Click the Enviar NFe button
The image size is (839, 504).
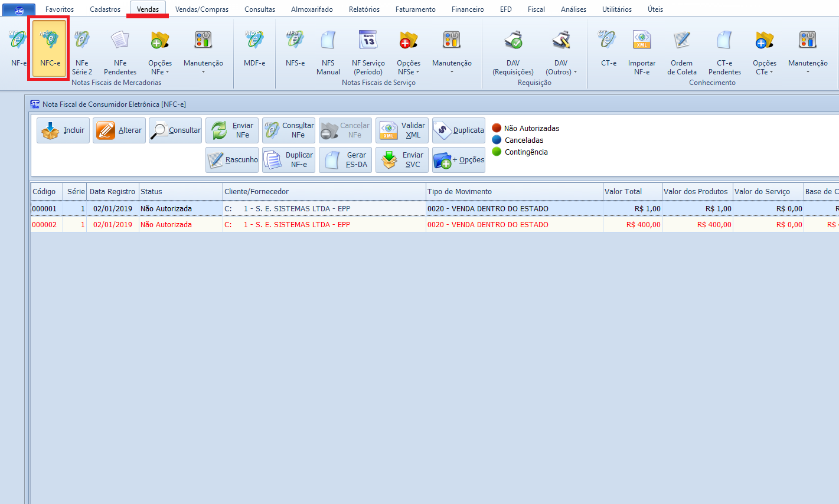[233, 130]
